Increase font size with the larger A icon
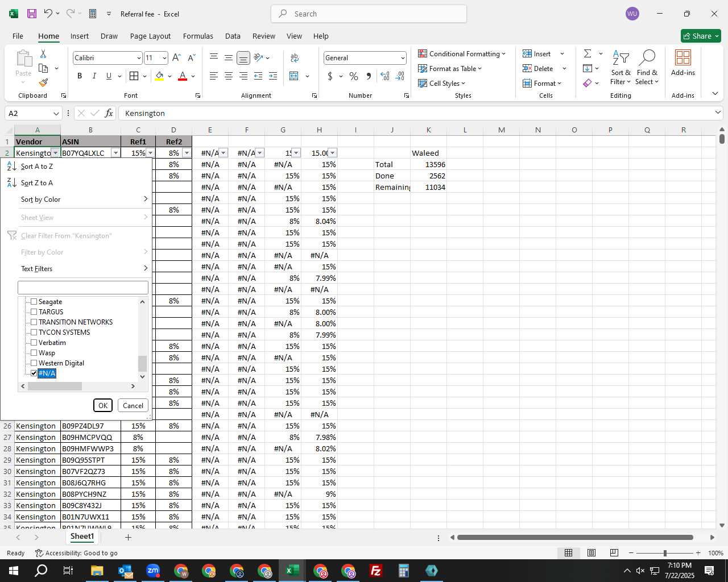728x582 pixels. point(176,58)
